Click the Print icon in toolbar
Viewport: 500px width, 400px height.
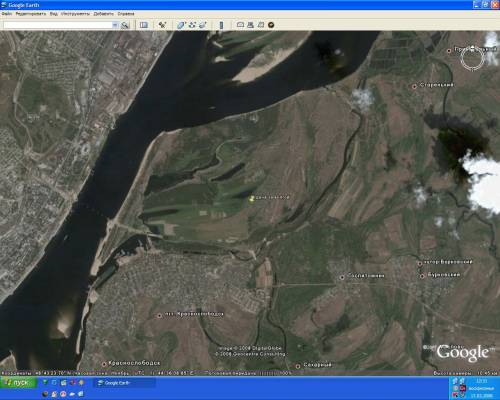coord(250,25)
